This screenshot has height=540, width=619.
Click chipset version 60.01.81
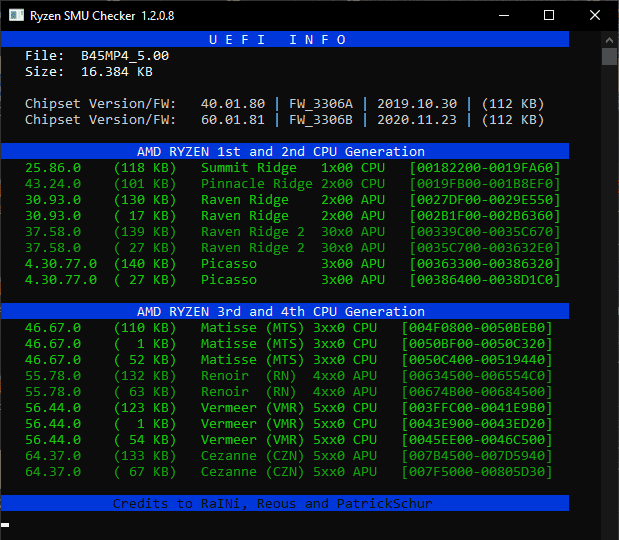pos(233,120)
